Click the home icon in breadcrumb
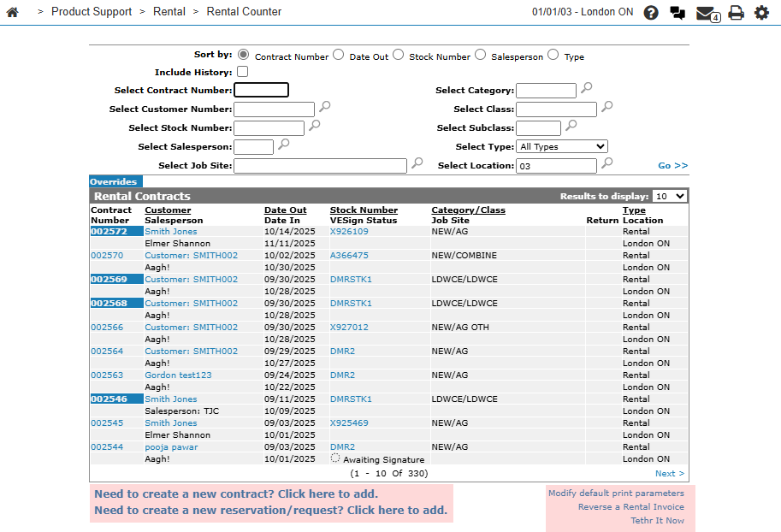781x532 pixels. pyautogui.click(x=13, y=12)
